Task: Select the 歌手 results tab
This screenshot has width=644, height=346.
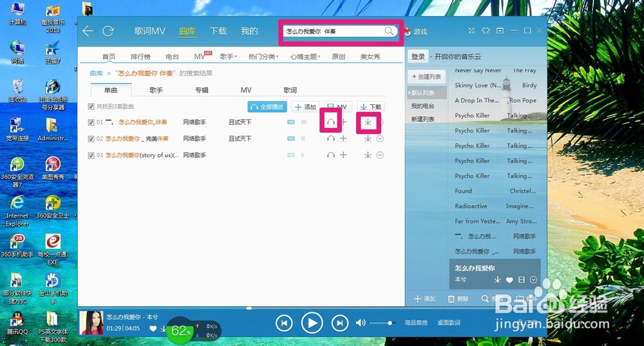Action: point(156,90)
